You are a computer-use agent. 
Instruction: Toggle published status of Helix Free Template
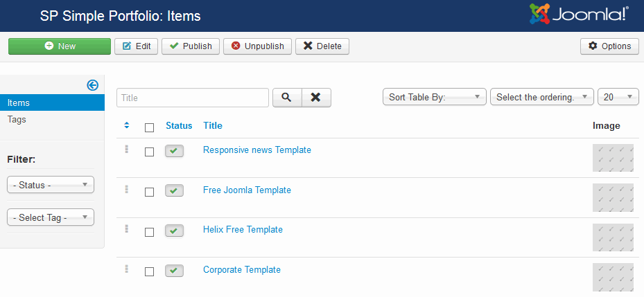174,231
